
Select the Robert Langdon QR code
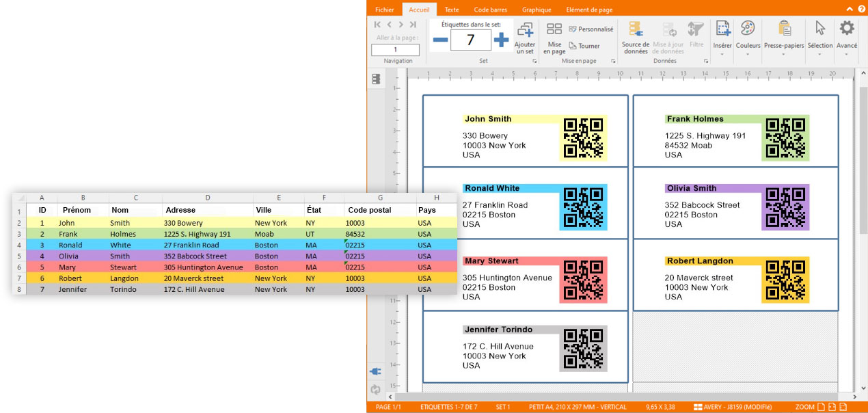[786, 280]
